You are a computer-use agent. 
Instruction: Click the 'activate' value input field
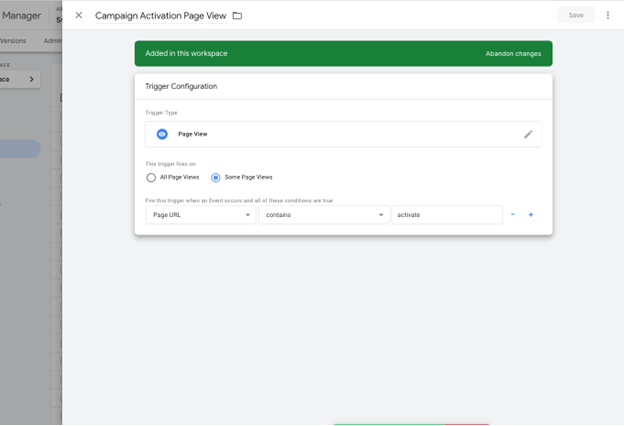click(446, 215)
